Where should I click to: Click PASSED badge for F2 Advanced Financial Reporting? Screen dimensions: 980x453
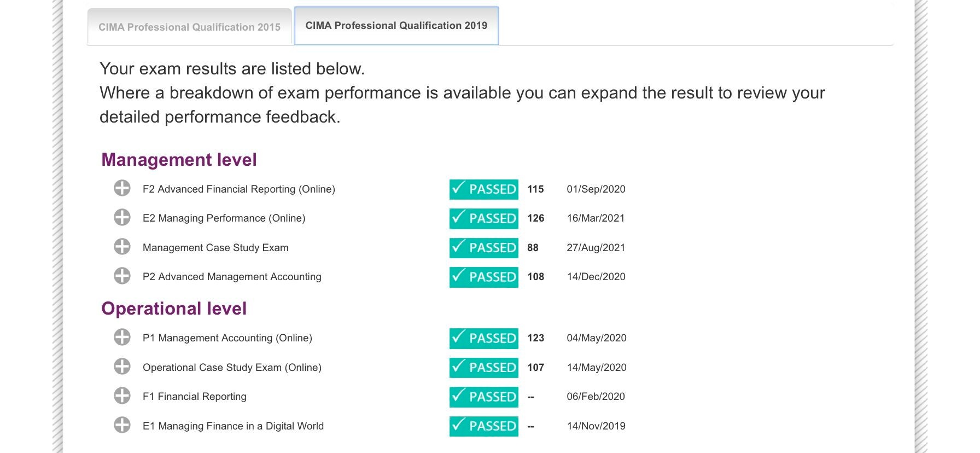coord(483,189)
